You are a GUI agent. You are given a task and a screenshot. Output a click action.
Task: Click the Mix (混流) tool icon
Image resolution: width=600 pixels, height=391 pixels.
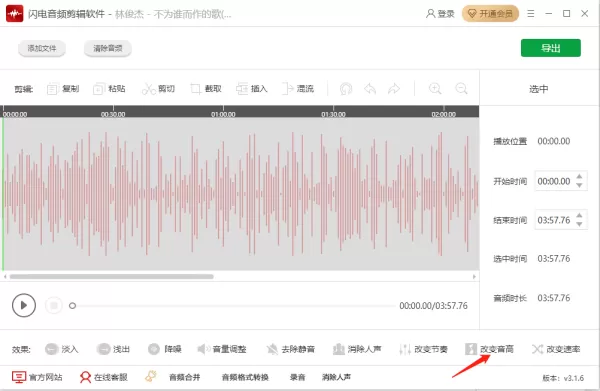pyautogui.click(x=287, y=89)
